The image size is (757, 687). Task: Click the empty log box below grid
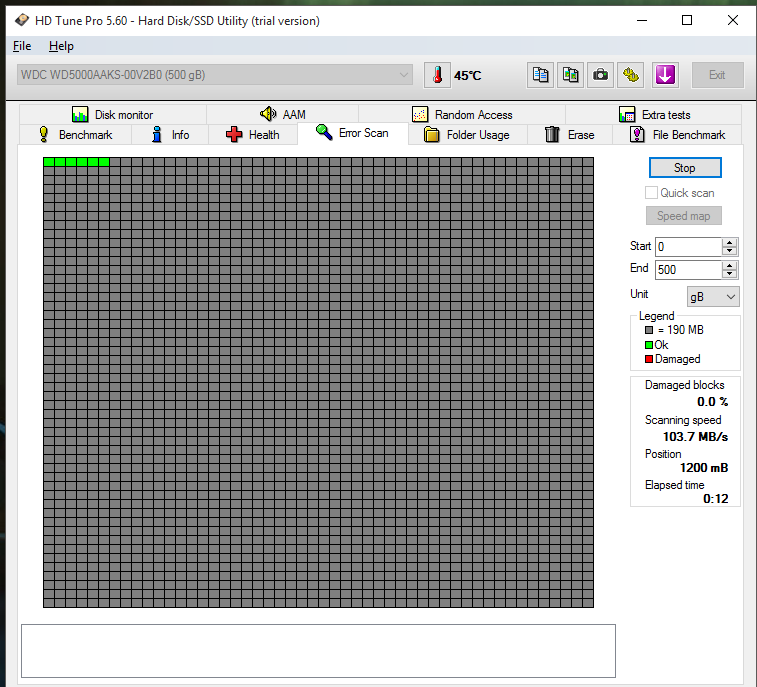318,651
